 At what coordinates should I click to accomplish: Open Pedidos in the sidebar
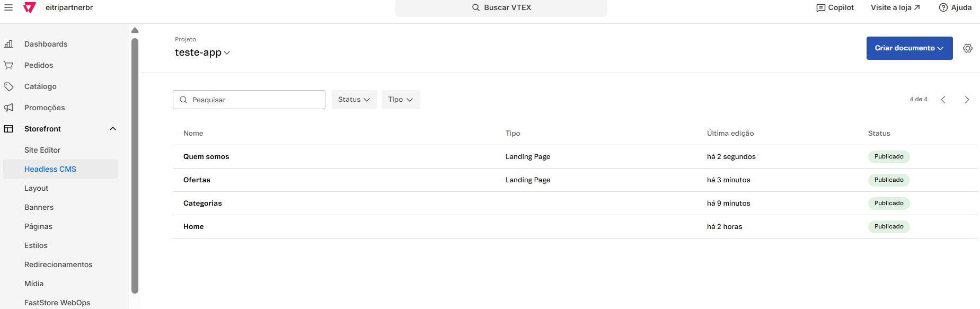click(x=39, y=65)
